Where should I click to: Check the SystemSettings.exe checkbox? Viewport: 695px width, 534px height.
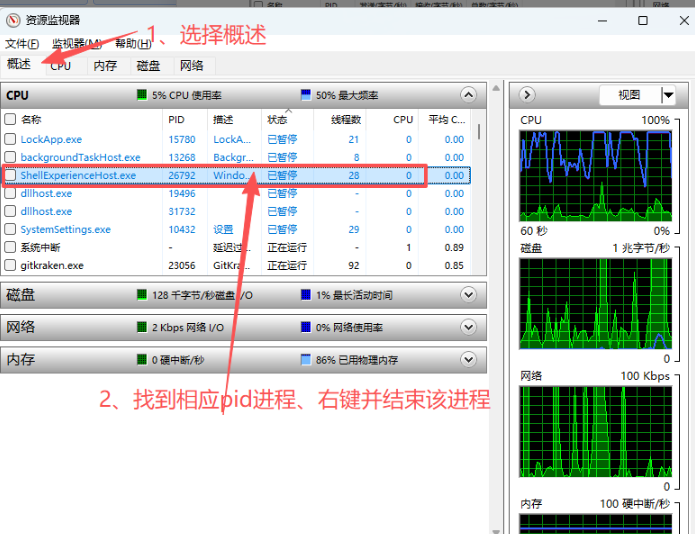(x=10, y=229)
